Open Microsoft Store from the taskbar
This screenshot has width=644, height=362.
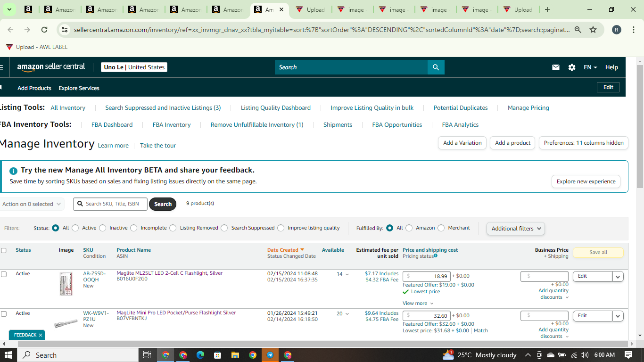pyautogui.click(x=218, y=355)
